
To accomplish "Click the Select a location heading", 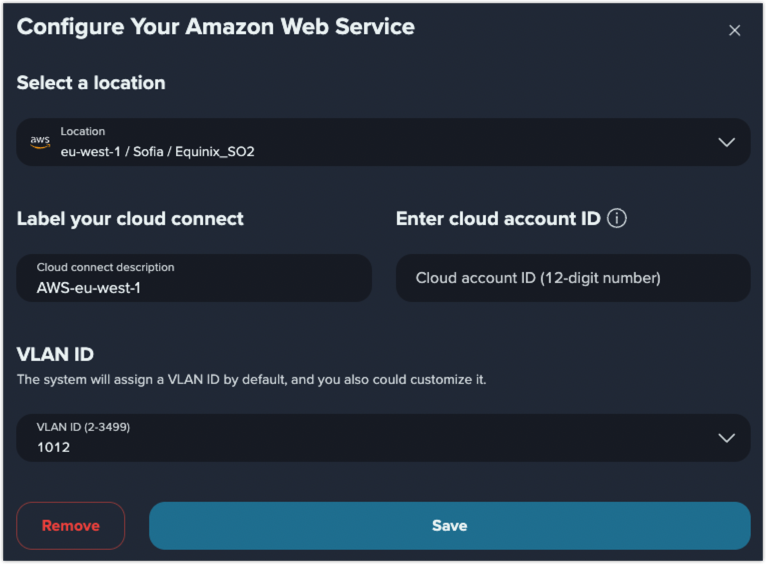I will point(91,83).
